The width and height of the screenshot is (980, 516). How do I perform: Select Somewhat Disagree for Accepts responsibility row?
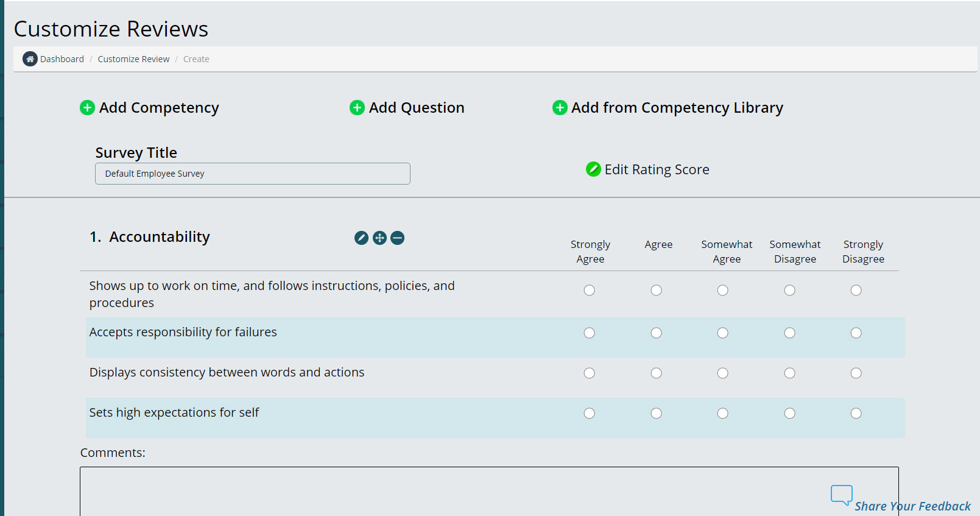pyautogui.click(x=789, y=333)
